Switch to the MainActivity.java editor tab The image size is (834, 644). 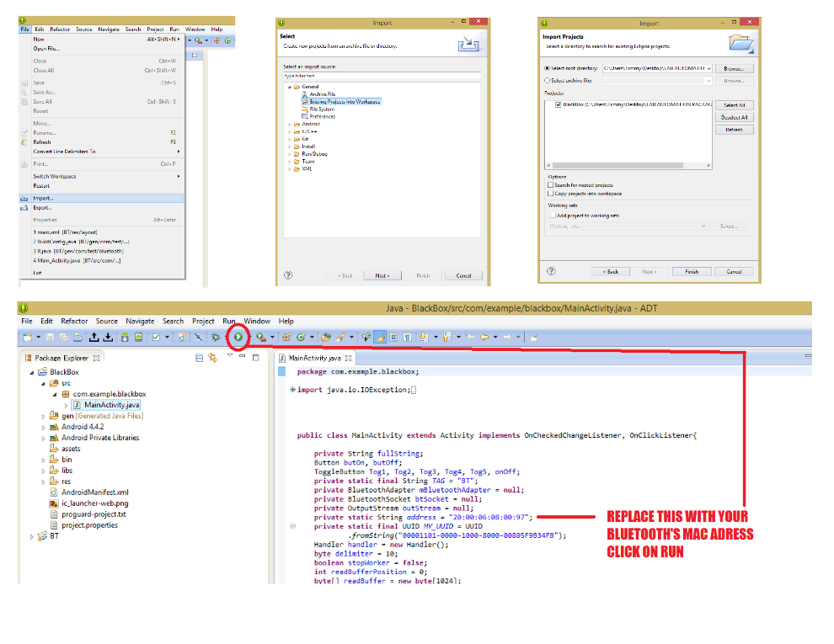(315, 358)
